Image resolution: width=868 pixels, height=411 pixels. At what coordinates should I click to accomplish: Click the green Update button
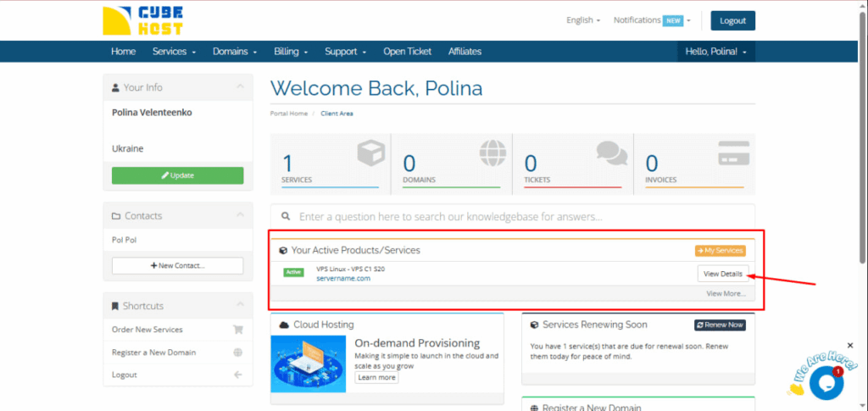(177, 175)
